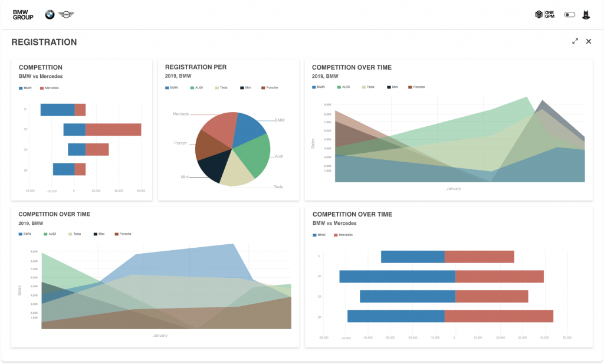604x364 pixels.
Task: Select the BMW roundel brand icon
Action: pos(50,15)
